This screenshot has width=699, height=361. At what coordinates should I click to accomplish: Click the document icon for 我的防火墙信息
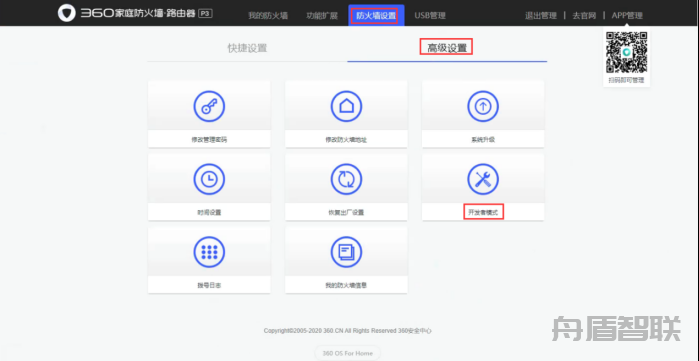coord(346,252)
